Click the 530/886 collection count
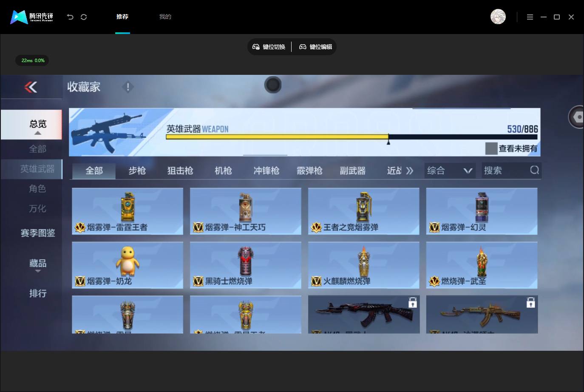This screenshot has width=584, height=392. [522, 129]
